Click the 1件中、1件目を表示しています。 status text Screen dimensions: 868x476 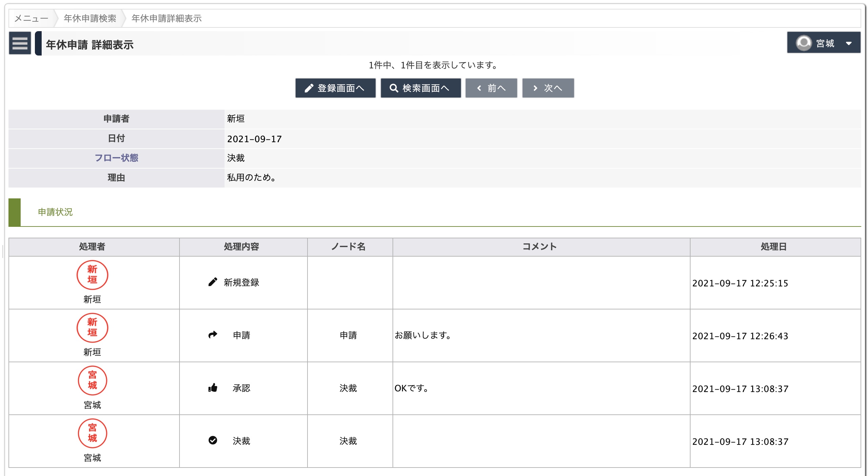tap(434, 65)
